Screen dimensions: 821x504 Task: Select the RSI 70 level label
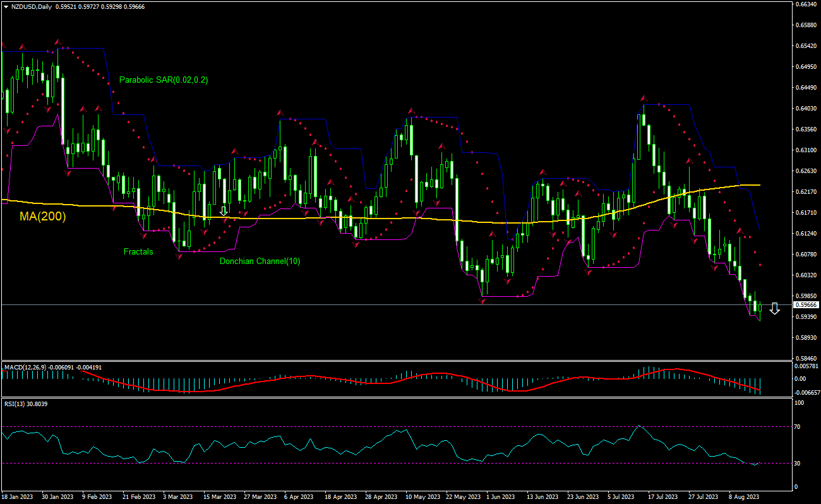797,427
